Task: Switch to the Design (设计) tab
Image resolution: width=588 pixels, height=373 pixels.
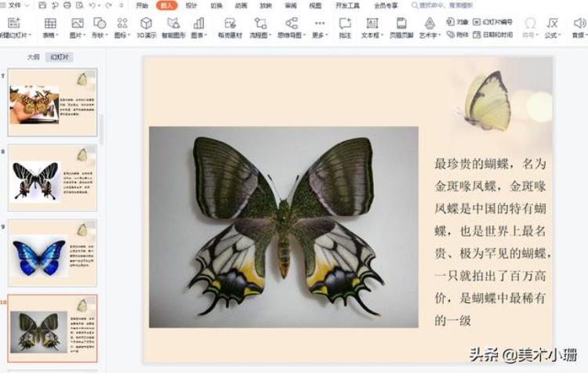Action: pos(191,5)
